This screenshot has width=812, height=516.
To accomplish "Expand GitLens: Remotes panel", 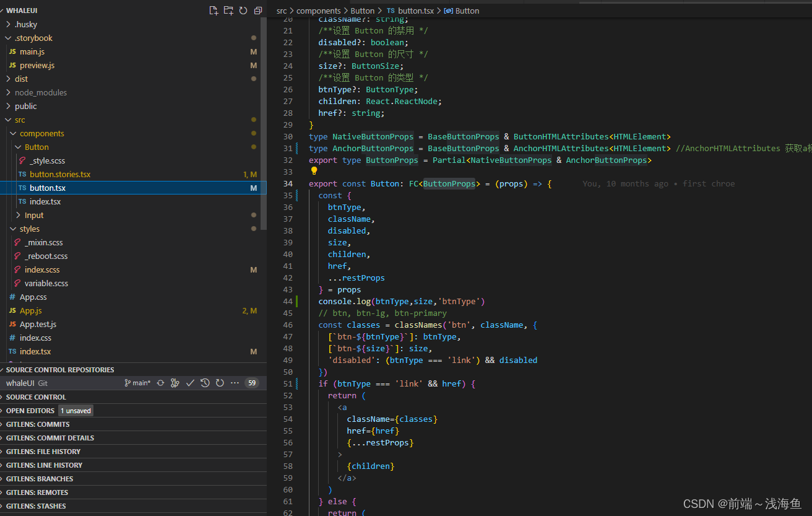I will (x=133, y=492).
